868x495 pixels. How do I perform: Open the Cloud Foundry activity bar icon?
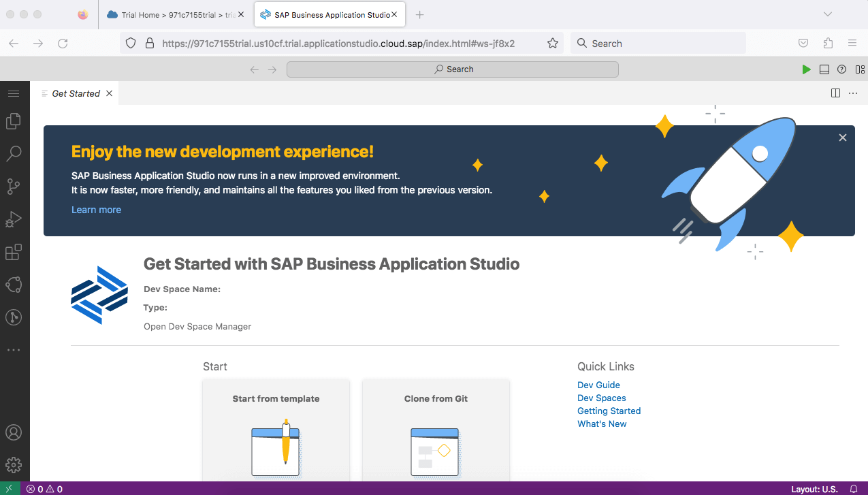(x=14, y=285)
